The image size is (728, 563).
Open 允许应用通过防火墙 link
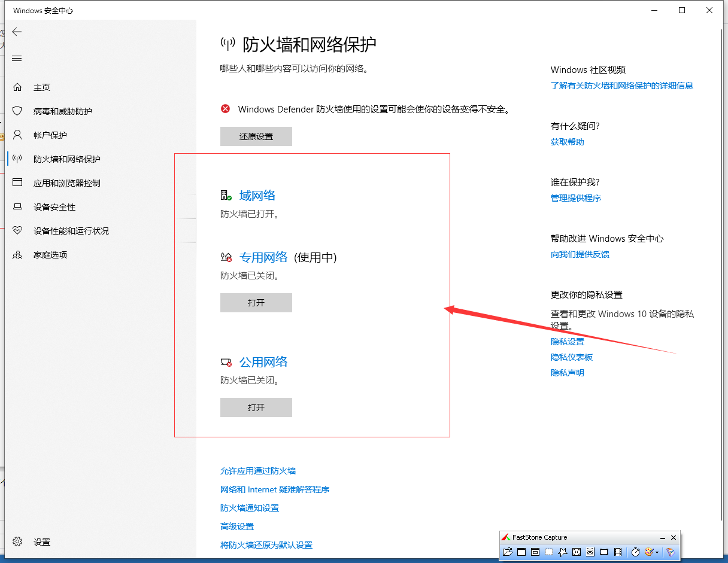[258, 471]
